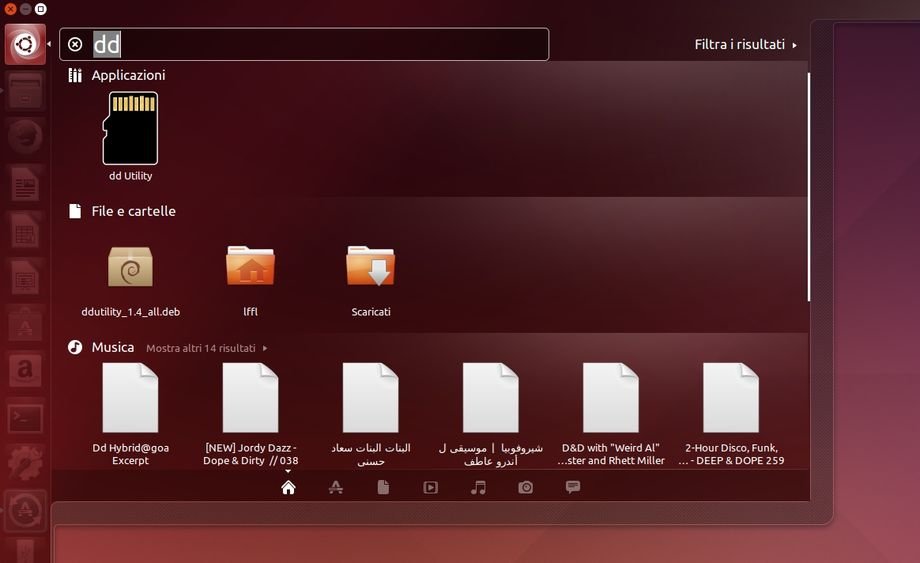Switch to the Applications lens
920x563 pixels.
[336, 487]
